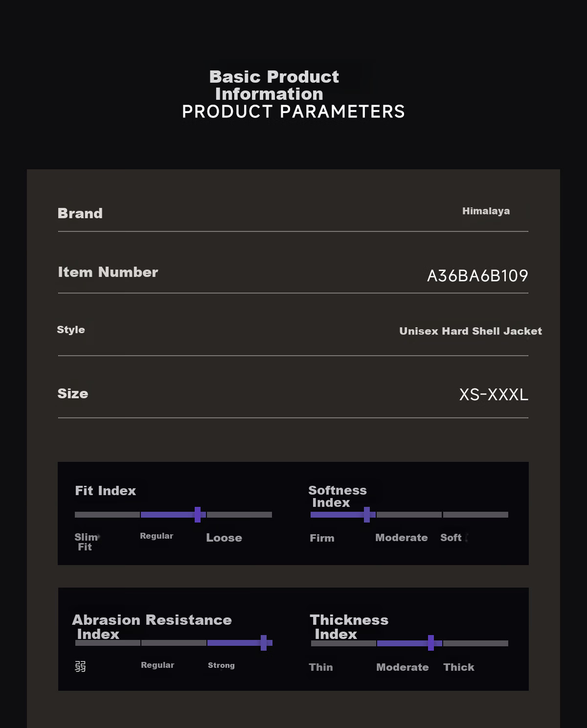Click the gray right segment of Fit Index bar
Image resolution: width=587 pixels, height=728 pixels.
(239, 515)
